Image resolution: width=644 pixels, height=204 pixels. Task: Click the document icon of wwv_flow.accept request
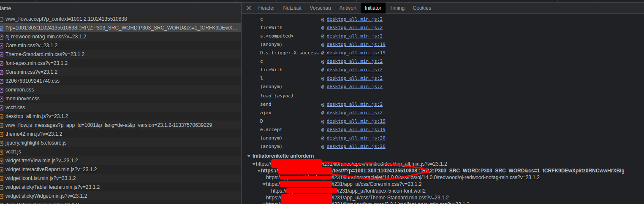2,19
